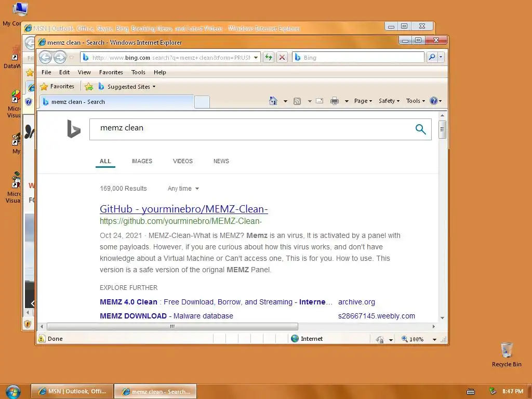Screen dimensions: 532x399
Task: Select the memz clean - Search browser tab
Action: point(117,102)
